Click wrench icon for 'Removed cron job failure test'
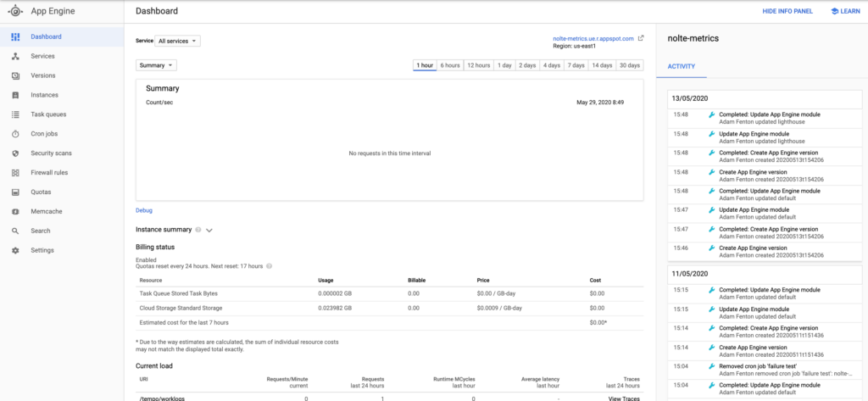Image resolution: width=868 pixels, height=401 pixels. 712,366
